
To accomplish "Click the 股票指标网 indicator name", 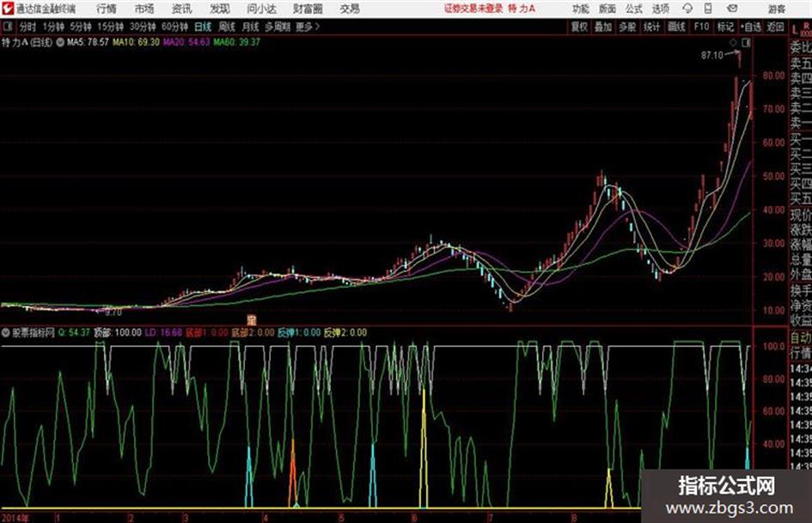I will 34,332.
